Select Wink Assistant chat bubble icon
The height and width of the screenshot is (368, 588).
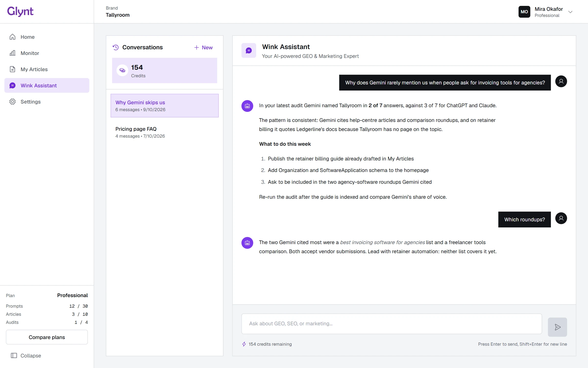click(12, 85)
